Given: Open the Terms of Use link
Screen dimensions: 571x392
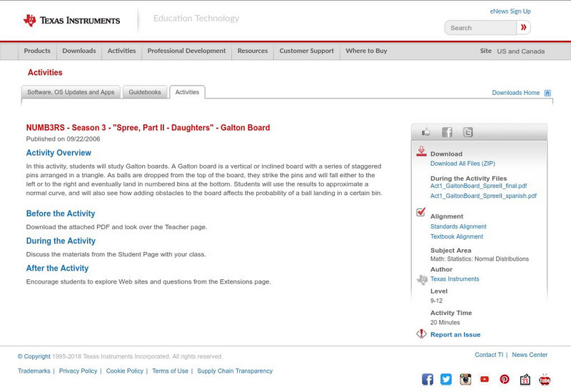Looking at the screenshot, I should (x=170, y=371).
